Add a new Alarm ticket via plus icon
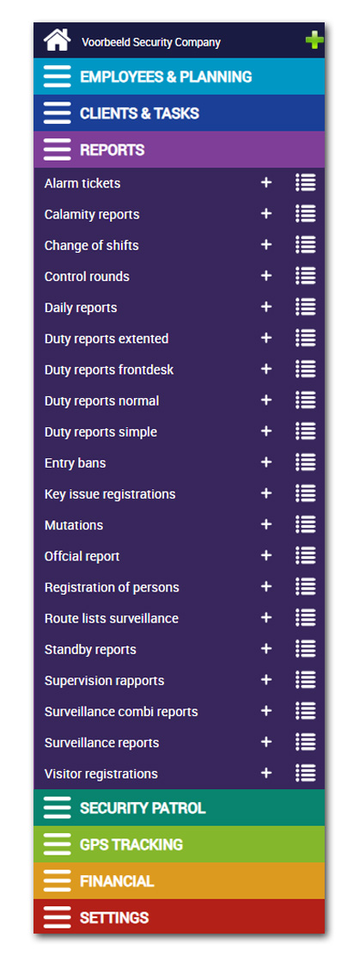 (266, 182)
